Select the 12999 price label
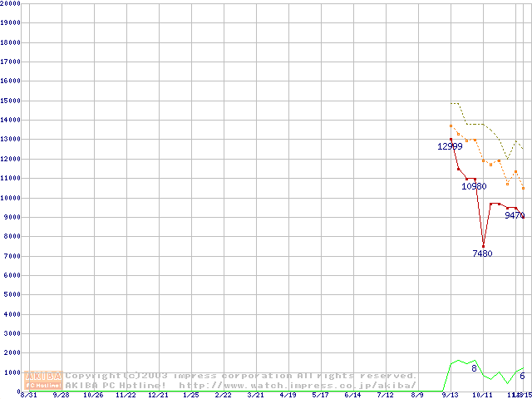Viewport: 532px width, 399px height. [450, 146]
